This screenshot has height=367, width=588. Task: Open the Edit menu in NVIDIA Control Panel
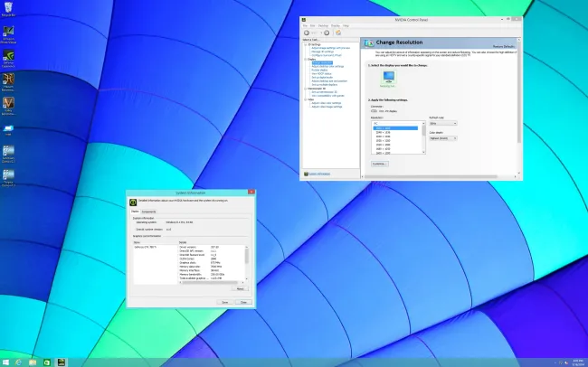pyautogui.click(x=312, y=26)
